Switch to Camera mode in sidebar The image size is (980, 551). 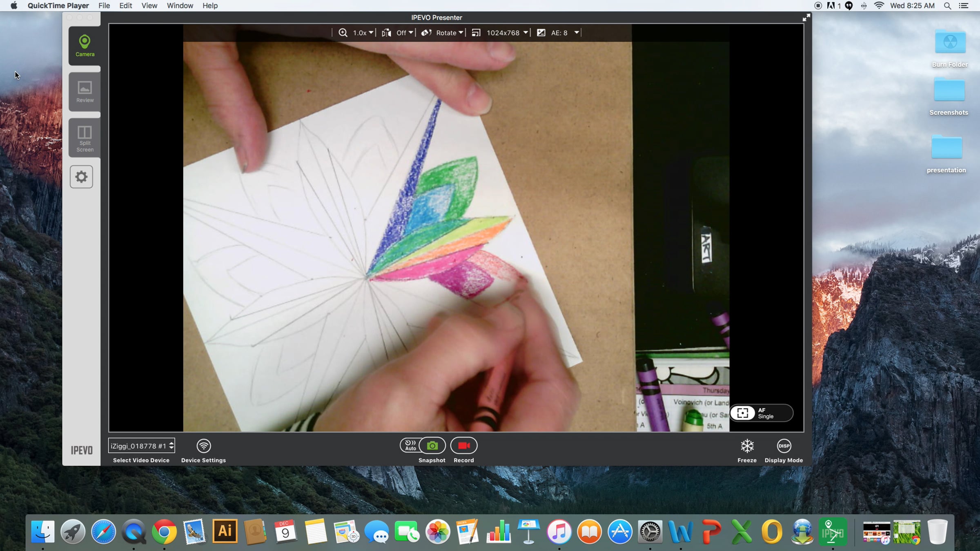tap(85, 46)
